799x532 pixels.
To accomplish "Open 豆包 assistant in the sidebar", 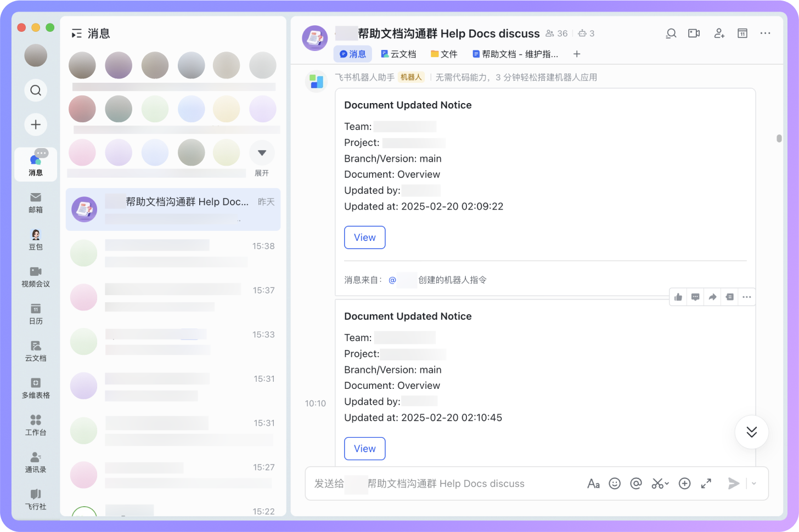I will coord(36,240).
